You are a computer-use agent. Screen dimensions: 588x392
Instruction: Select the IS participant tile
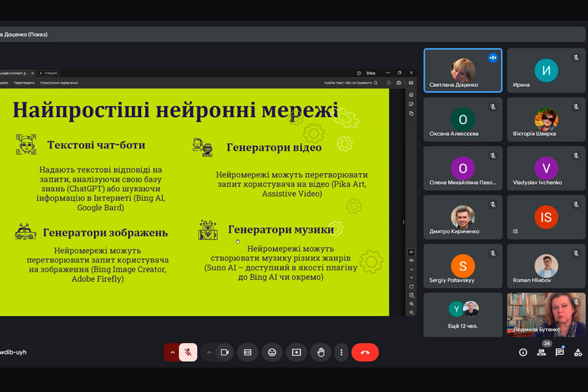pyautogui.click(x=546, y=217)
